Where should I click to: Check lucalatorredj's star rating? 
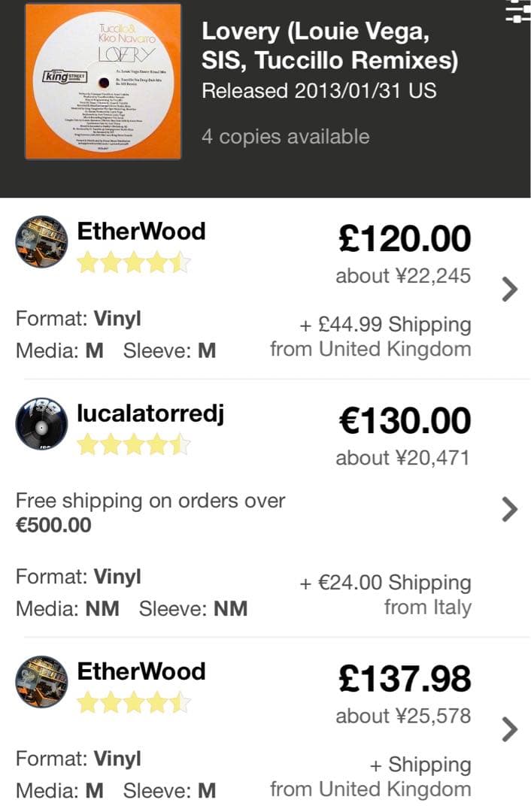click(x=134, y=444)
